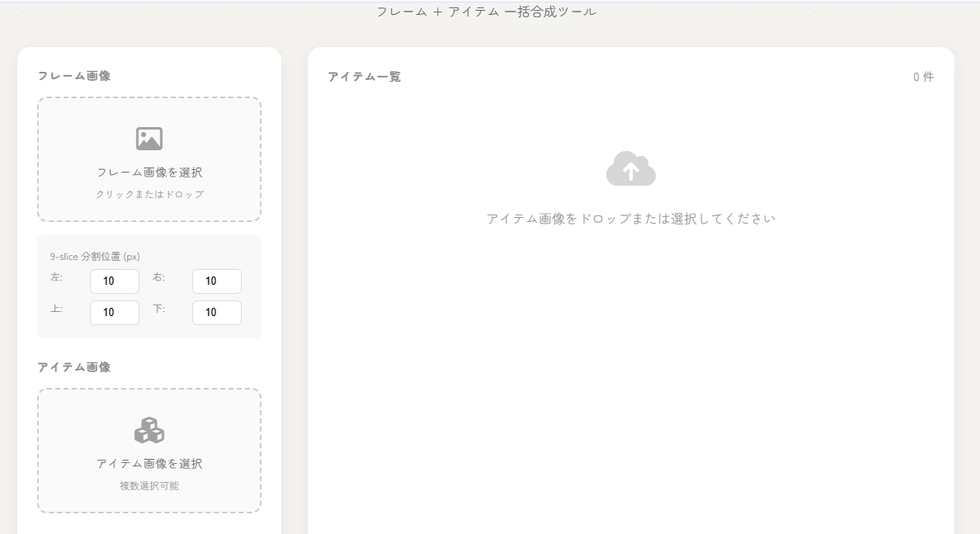Click the アイテム画像 section heading
This screenshot has width=980, height=534.
point(74,367)
